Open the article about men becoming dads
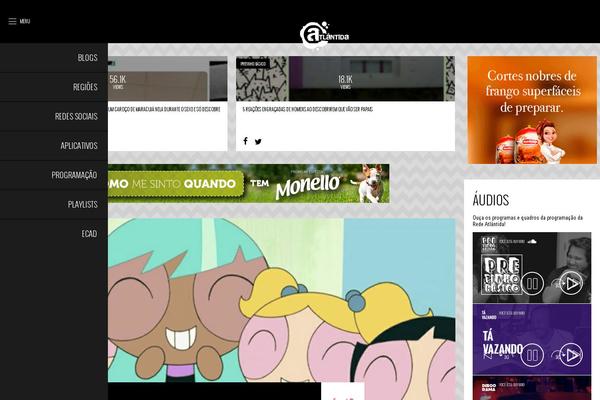The width and height of the screenshot is (600, 400). click(307, 108)
